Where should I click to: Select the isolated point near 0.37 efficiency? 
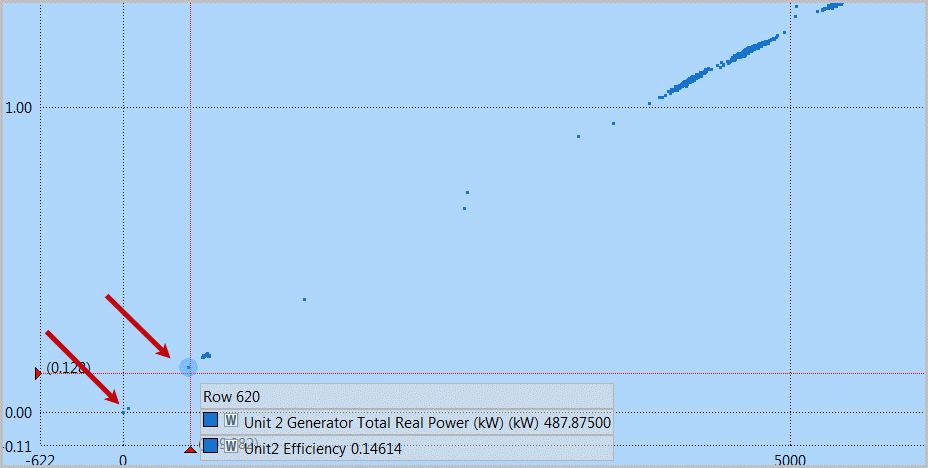pos(304,299)
